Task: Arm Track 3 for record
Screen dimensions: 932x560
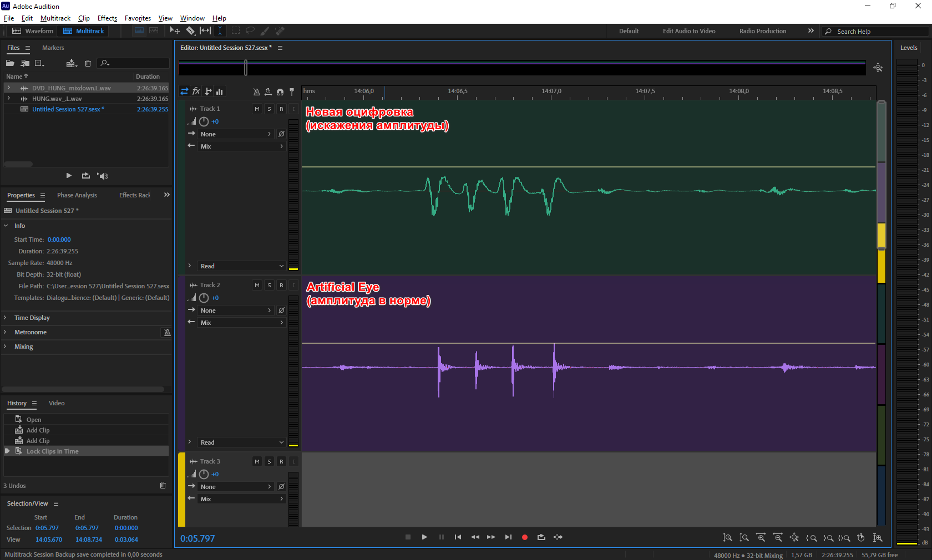Action: tap(281, 462)
